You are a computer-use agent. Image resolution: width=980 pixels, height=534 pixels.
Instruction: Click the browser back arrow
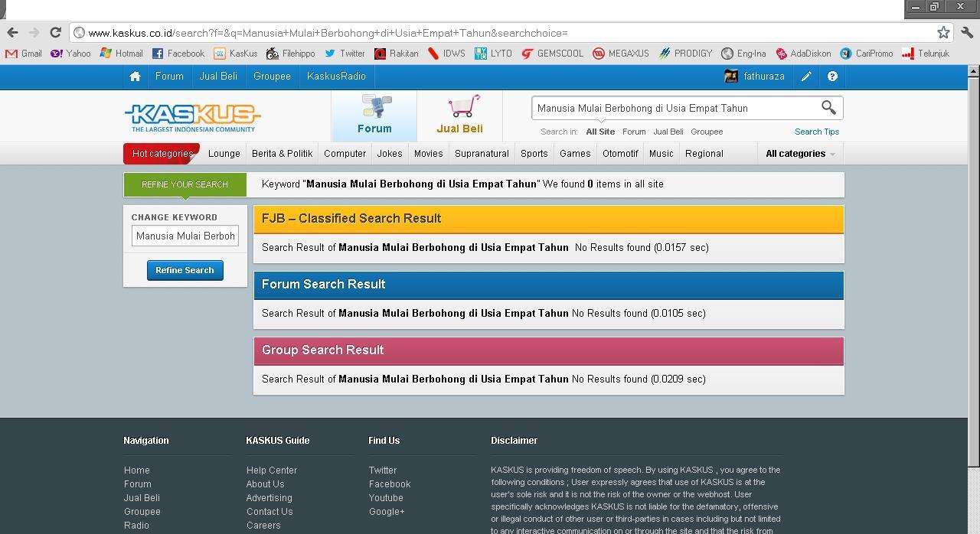coord(12,32)
